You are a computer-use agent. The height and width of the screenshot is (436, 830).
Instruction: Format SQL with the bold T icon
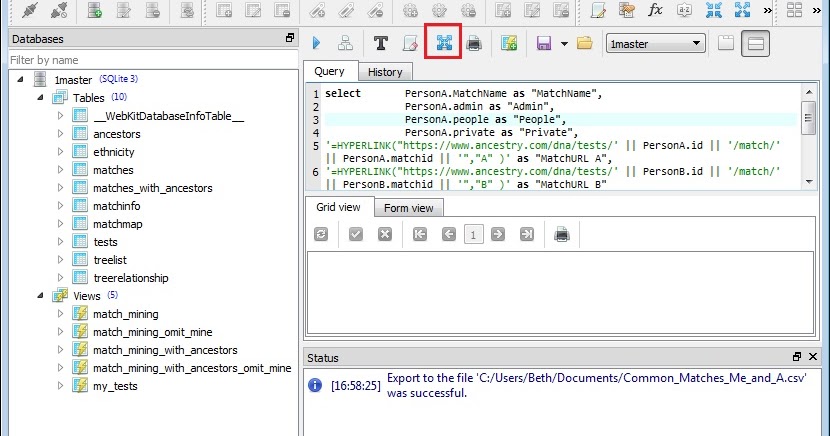[x=381, y=43]
